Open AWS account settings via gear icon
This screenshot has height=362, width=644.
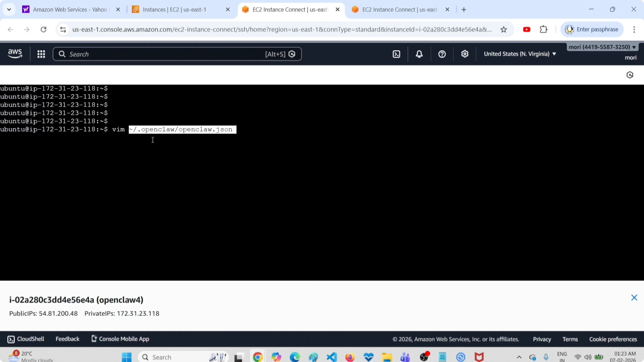(464, 54)
